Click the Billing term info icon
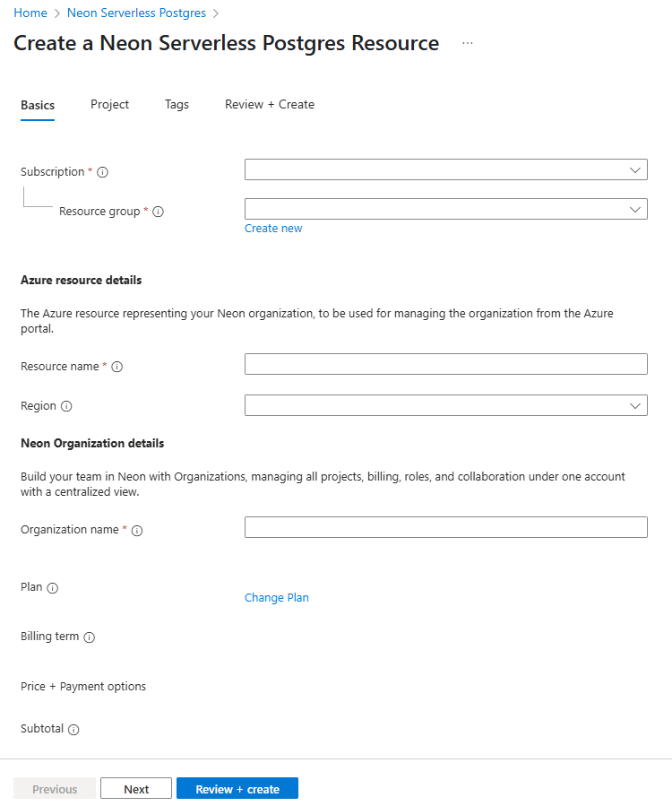Viewport: 672px width, 806px height. (x=89, y=637)
